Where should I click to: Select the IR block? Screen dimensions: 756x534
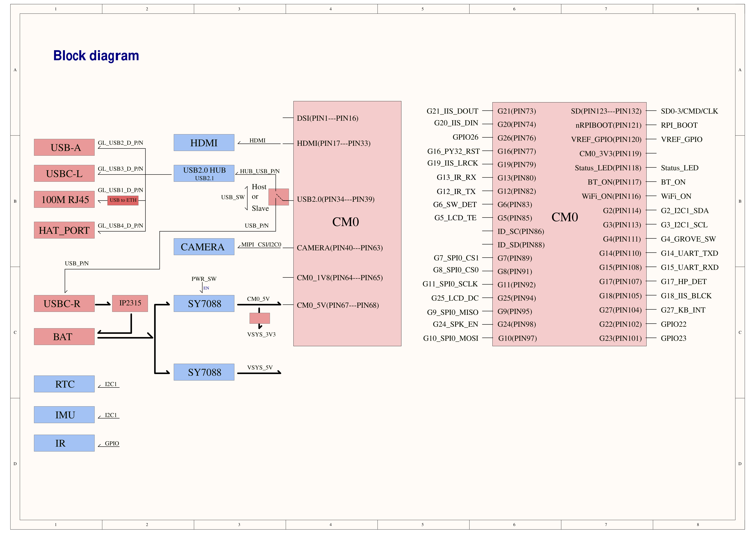(x=64, y=443)
